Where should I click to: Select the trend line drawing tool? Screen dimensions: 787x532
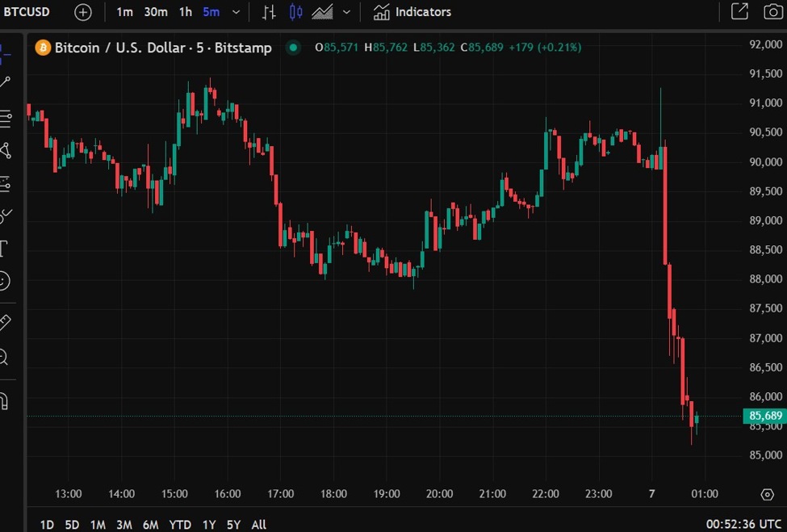(5, 82)
